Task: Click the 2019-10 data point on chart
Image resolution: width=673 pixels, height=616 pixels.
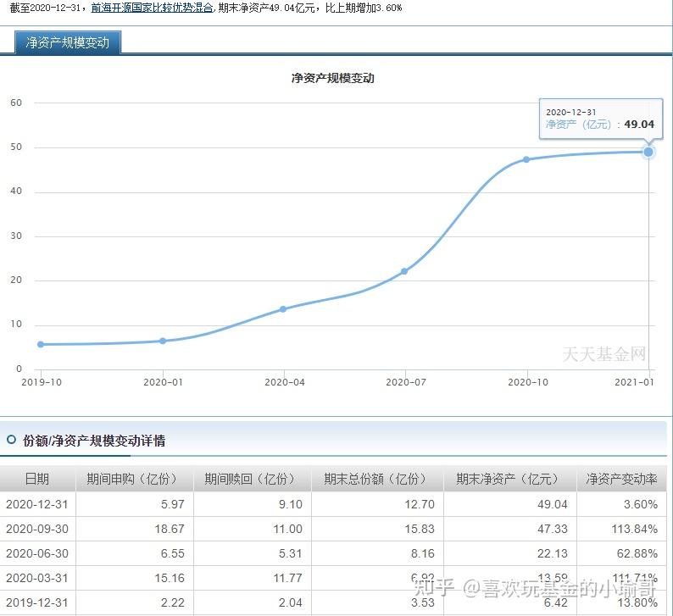Action: point(41,345)
